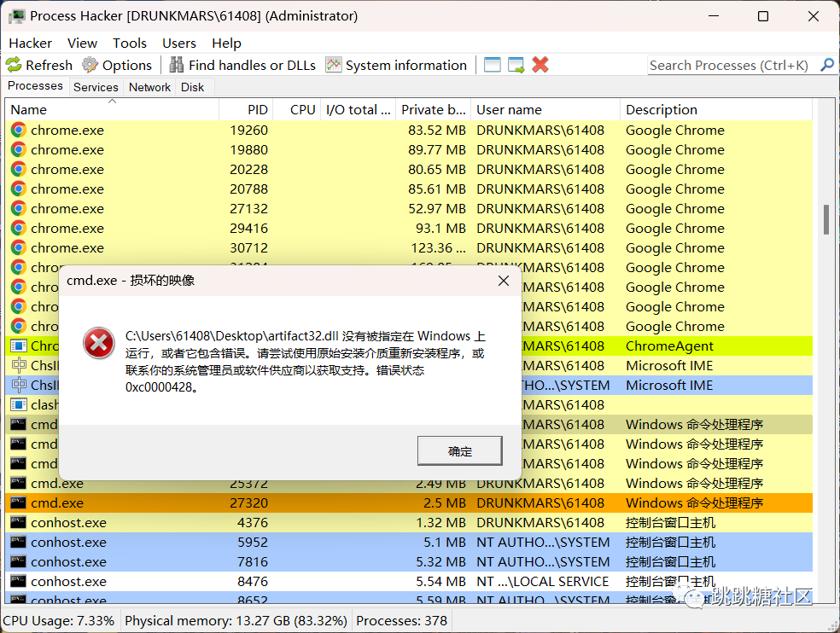Click the IME icon in the blue ChsI row

tap(19, 385)
